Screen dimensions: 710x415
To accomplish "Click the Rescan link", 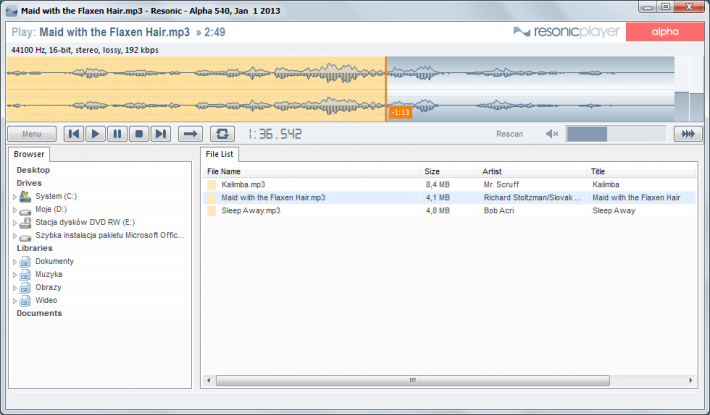I will [x=509, y=134].
